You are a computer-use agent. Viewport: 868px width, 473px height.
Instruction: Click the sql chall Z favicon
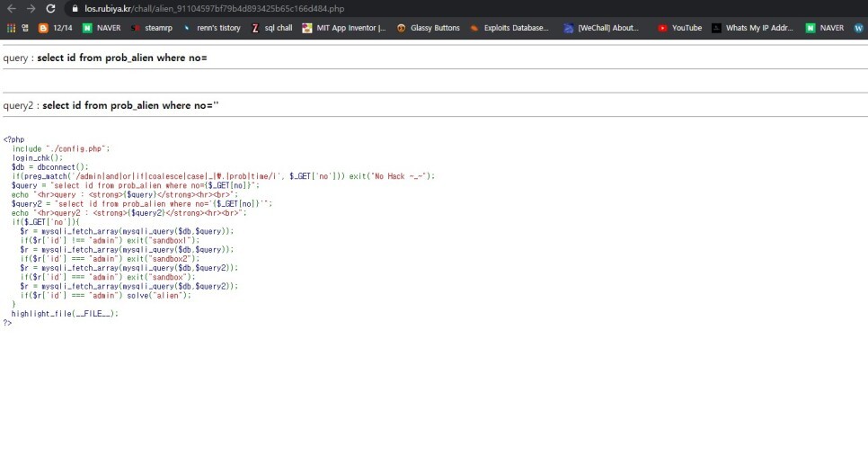(x=255, y=28)
